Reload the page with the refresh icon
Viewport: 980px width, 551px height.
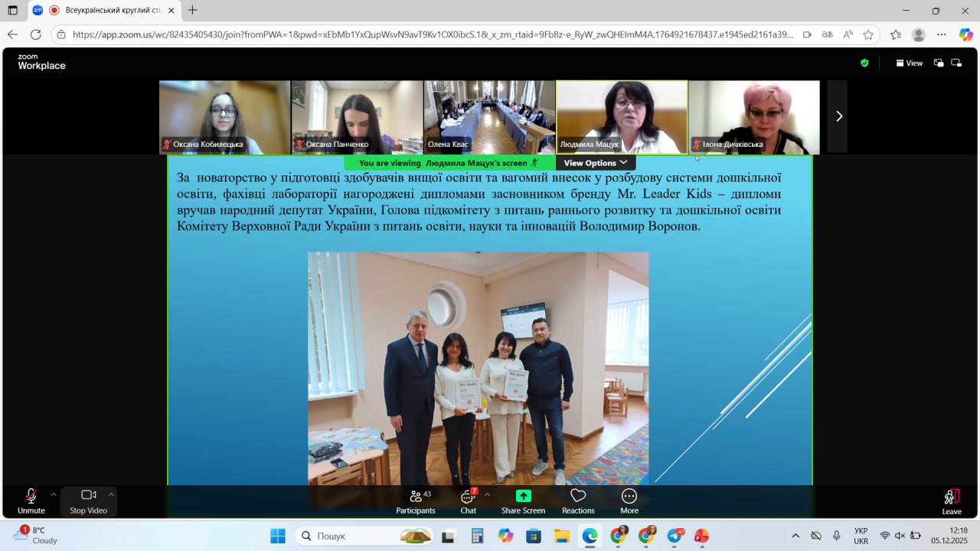[36, 34]
